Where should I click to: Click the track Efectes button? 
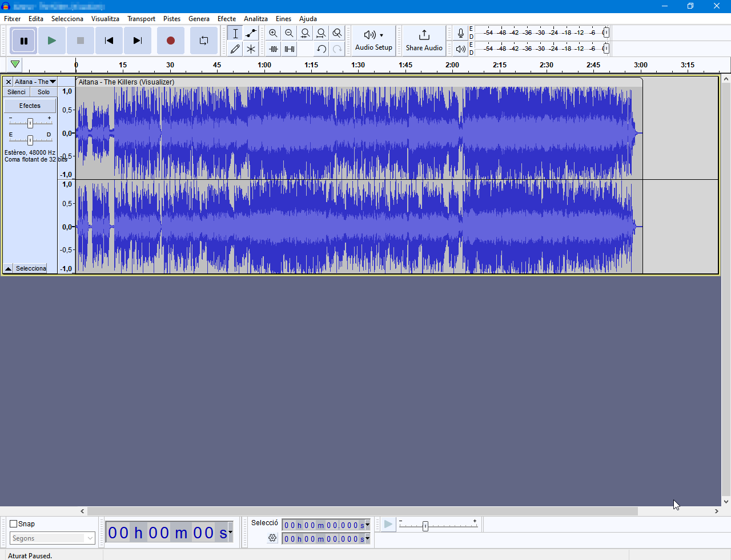[x=30, y=106]
